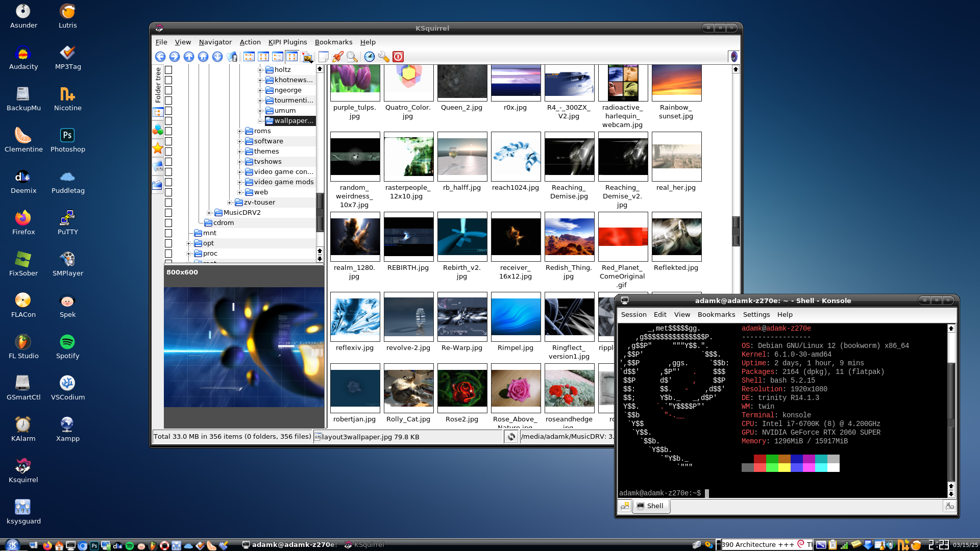
Task: Select the Red_Planet_ComeOriginal.gif thumbnail
Action: (x=623, y=251)
